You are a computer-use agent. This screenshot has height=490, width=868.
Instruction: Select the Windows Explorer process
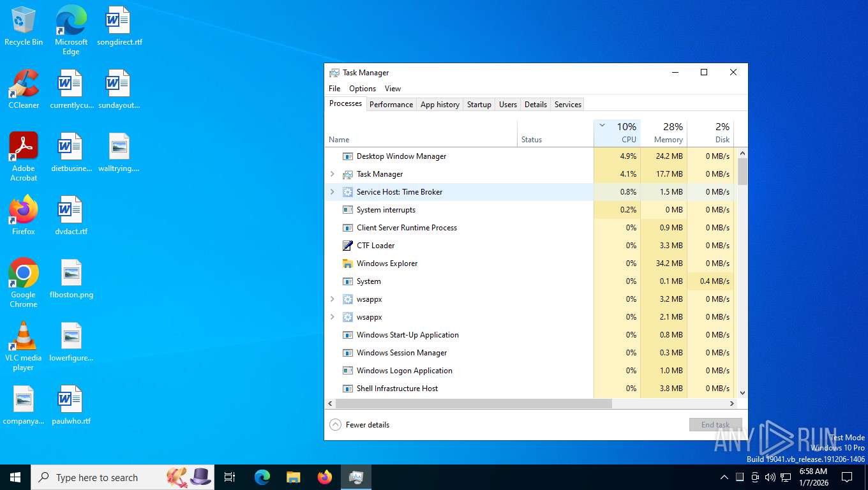(x=530, y=264)
